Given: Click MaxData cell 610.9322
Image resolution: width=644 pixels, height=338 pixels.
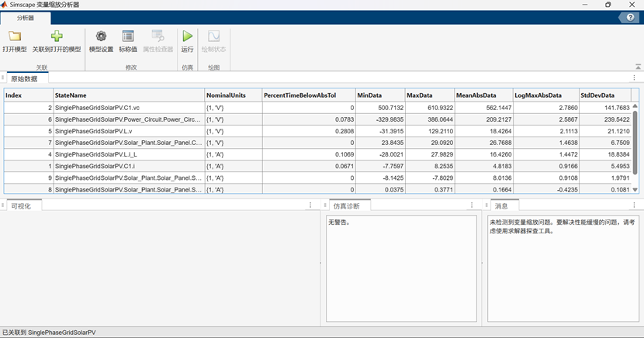Looking at the screenshot, I should coord(430,108).
